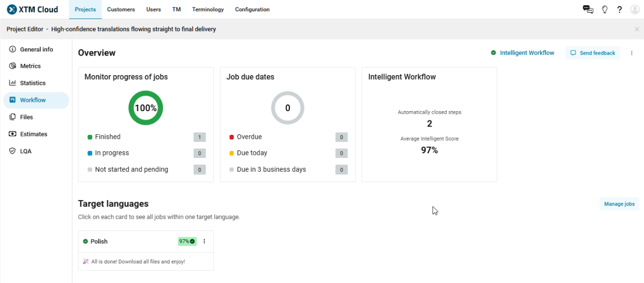The height and width of the screenshot is (283, 644).
Task: Click the XTM Cloud logo icon
Action: tap(12, 9)
